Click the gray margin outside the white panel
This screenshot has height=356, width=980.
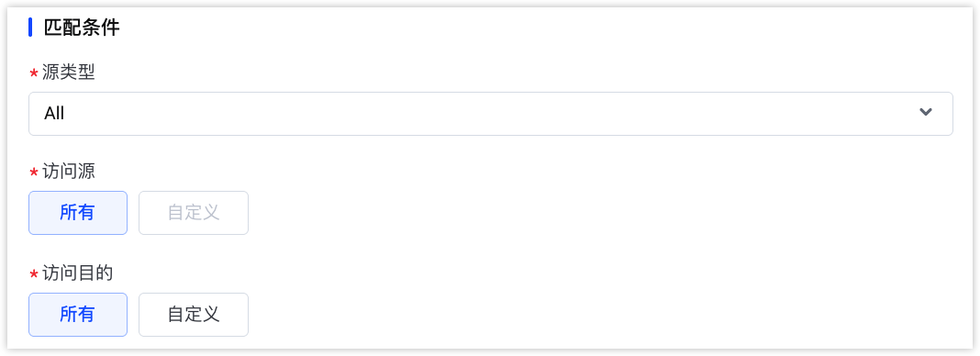pos(490,353)
